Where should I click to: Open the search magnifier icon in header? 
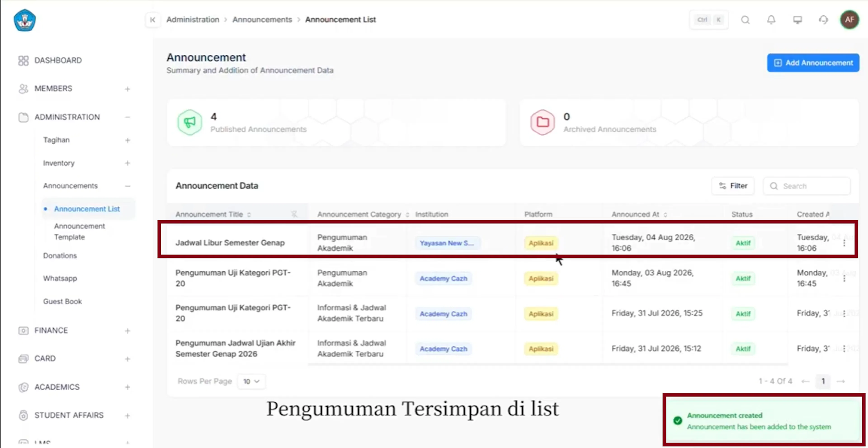[745, 20]
